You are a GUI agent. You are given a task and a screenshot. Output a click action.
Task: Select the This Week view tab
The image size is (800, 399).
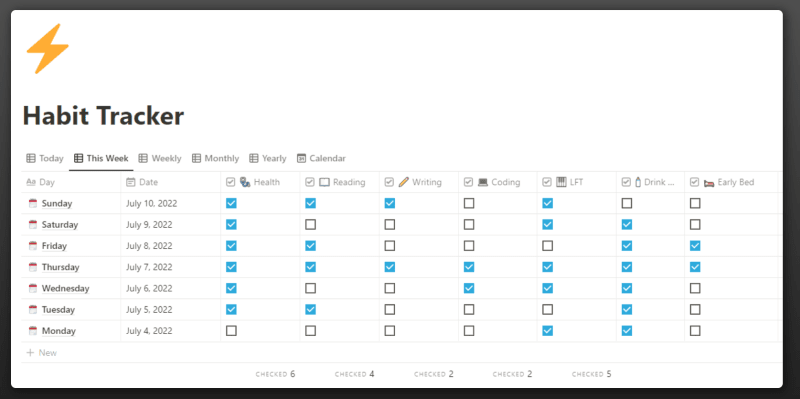coord(101,158)
